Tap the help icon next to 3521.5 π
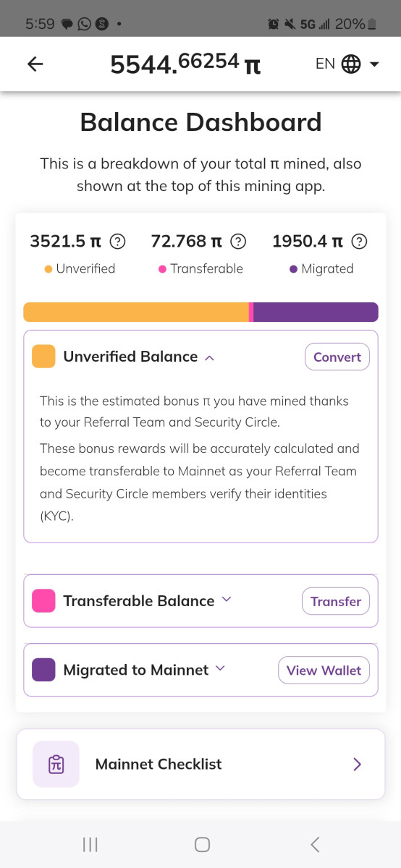 click(117, 242)
